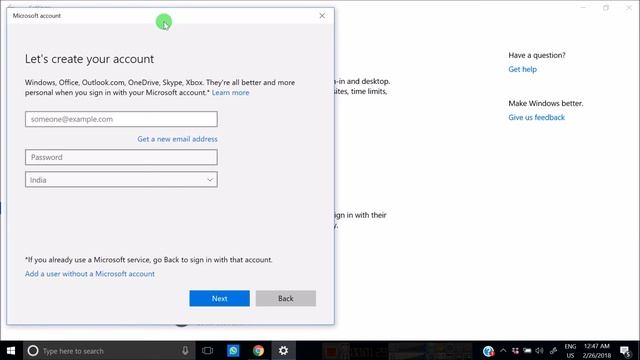The height and width of the screenshot is (360, 640).
Task: Open Task View from the taskbar
Action: (207, 351)
